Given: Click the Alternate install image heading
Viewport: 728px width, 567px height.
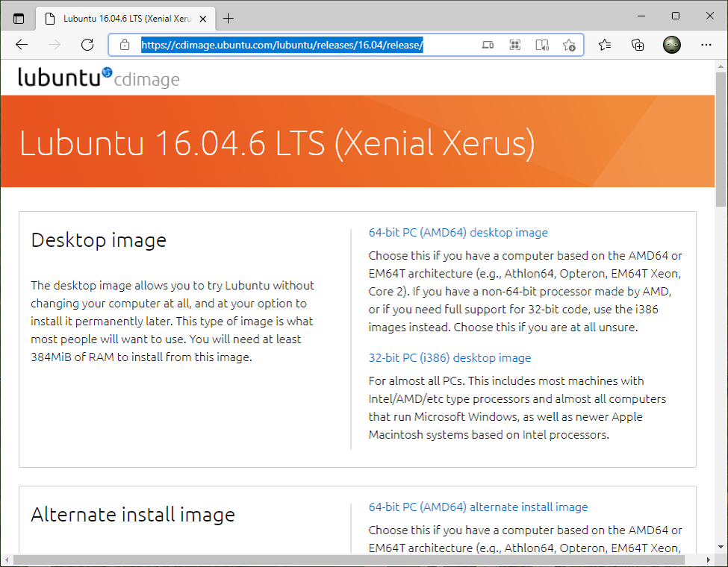Looking at the screenshot, I should click(133, 515).
